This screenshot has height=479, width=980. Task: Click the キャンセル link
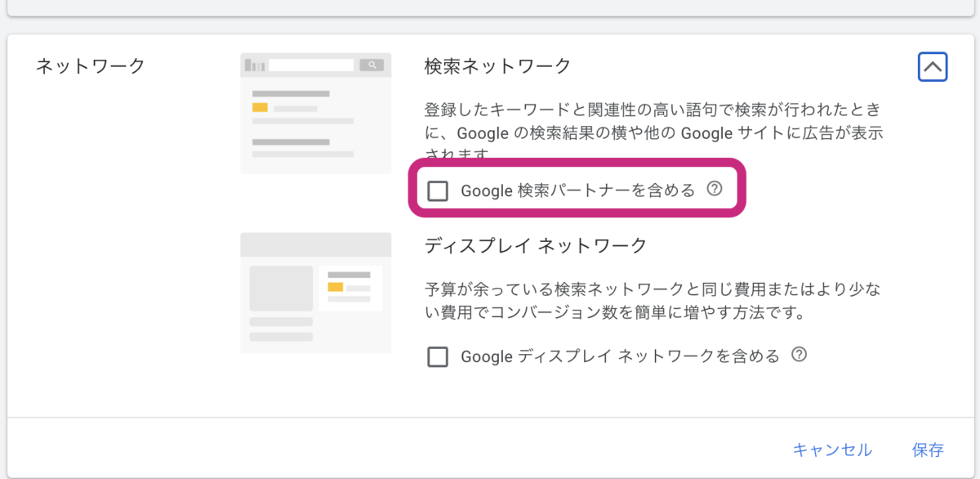[832, 449]
